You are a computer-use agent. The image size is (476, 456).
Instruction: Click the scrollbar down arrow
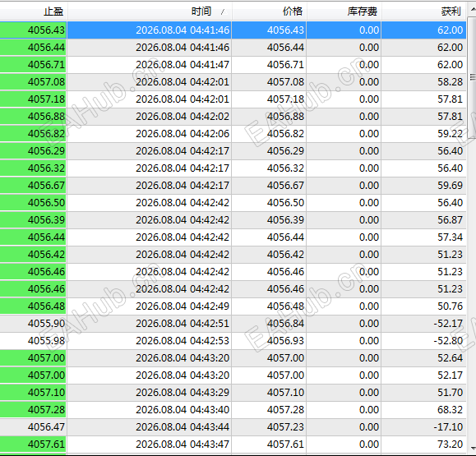tap(472, 448)
